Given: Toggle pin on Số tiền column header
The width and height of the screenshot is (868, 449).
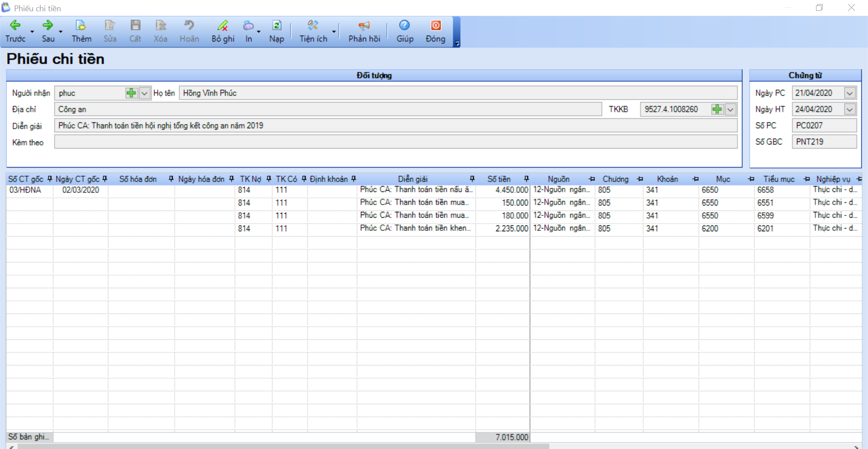Looking at the screenshot, I should point(526,179).
